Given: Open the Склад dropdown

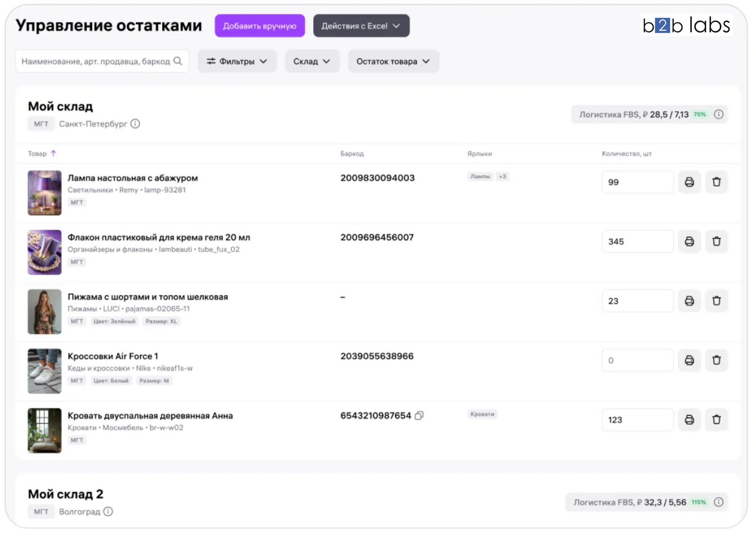Looking at the screenshot, I should (312, 61).
